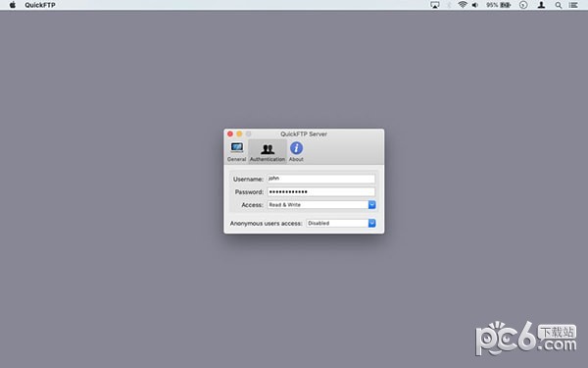Open the About tab

click(x=296, y=152)
